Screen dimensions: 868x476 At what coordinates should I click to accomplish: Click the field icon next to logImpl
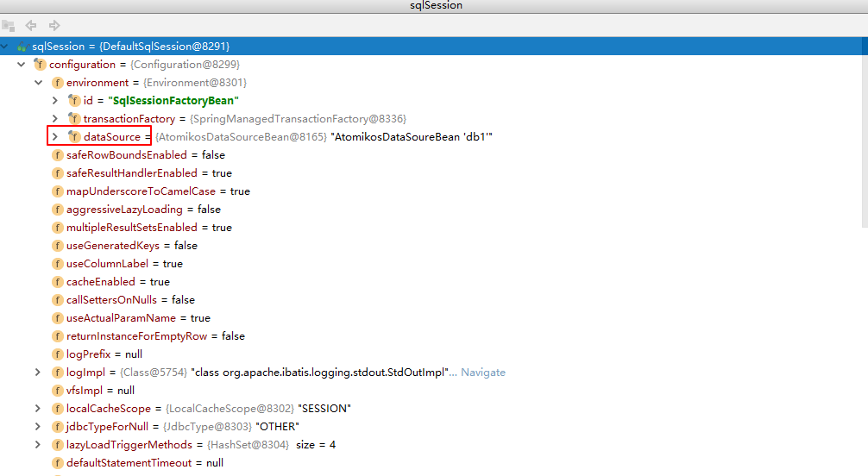57,373
